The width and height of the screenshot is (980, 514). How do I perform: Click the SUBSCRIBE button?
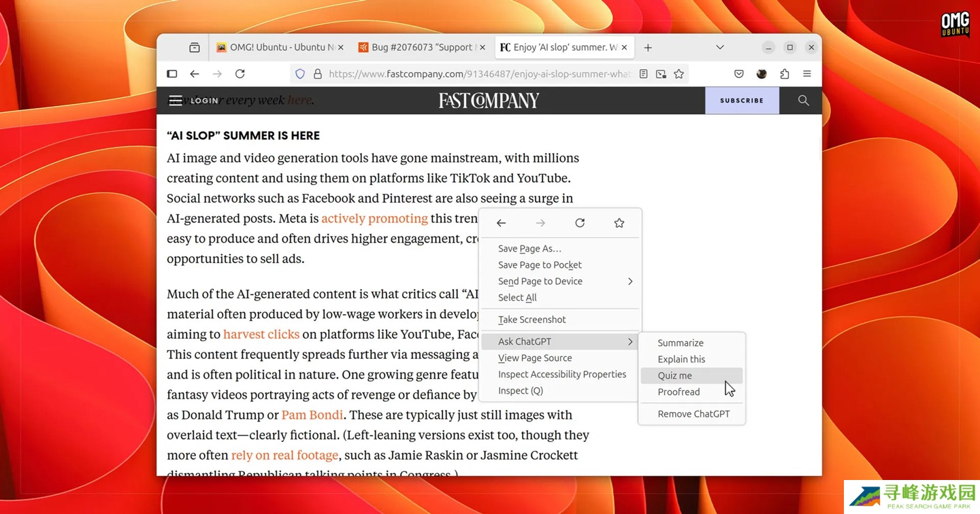(742, 101)
